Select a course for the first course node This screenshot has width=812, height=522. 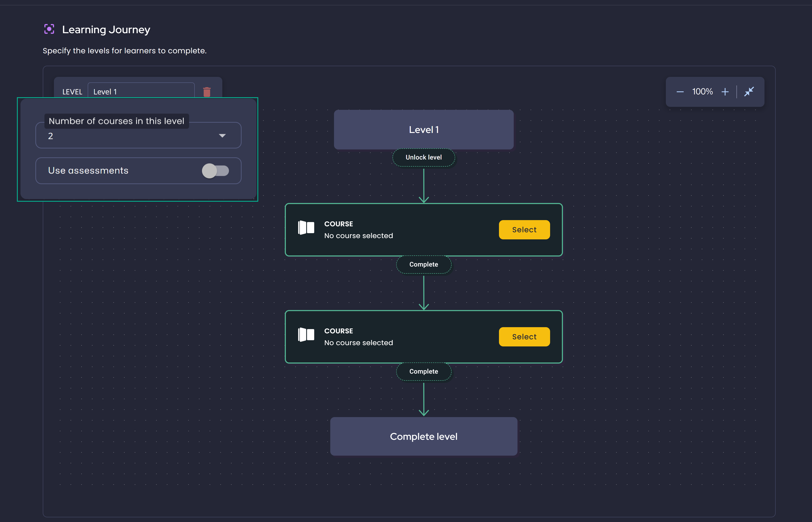[524, 230]
